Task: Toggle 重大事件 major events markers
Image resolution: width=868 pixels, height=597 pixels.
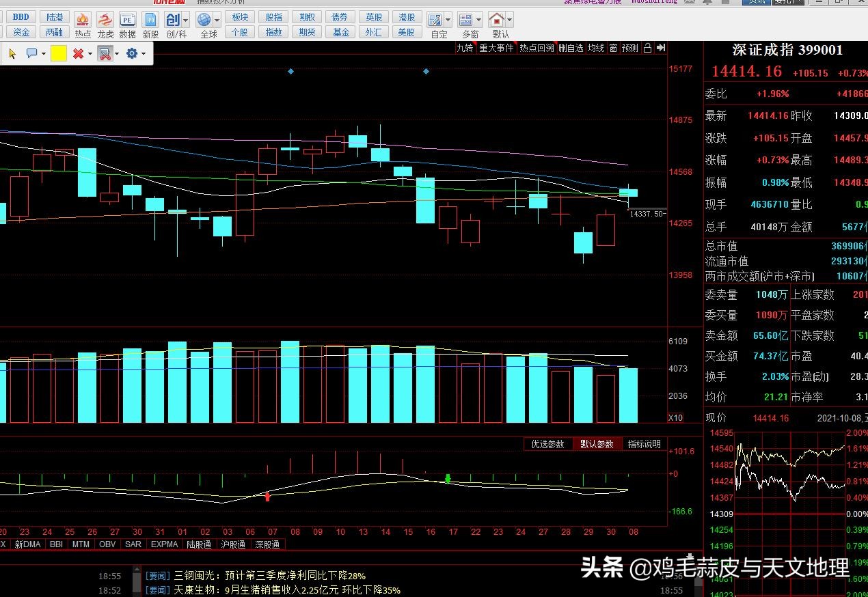Action: (x=496, y=48)
